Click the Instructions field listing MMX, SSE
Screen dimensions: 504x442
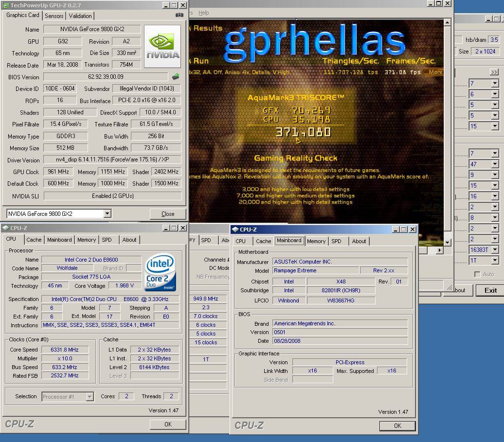pyautogui.click(x=110, y=325)
